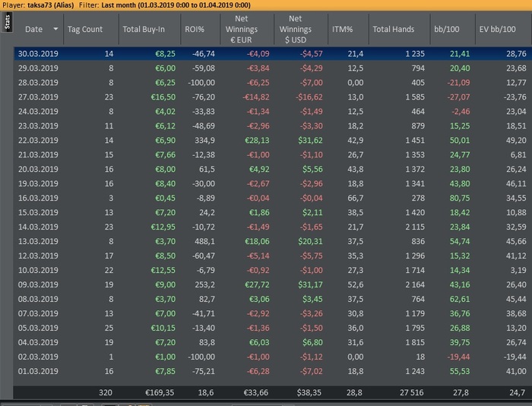Sort by Tag Count column header
The width and height of the screenshot is (532, 406).
click(x=84, y=29)
